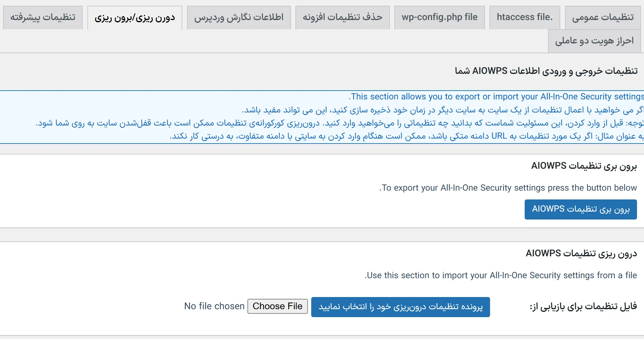The height and width of the screenshot is (339, 644).
Task: Switch to تنظیمات عمومی tab
Action: (603, 17)
